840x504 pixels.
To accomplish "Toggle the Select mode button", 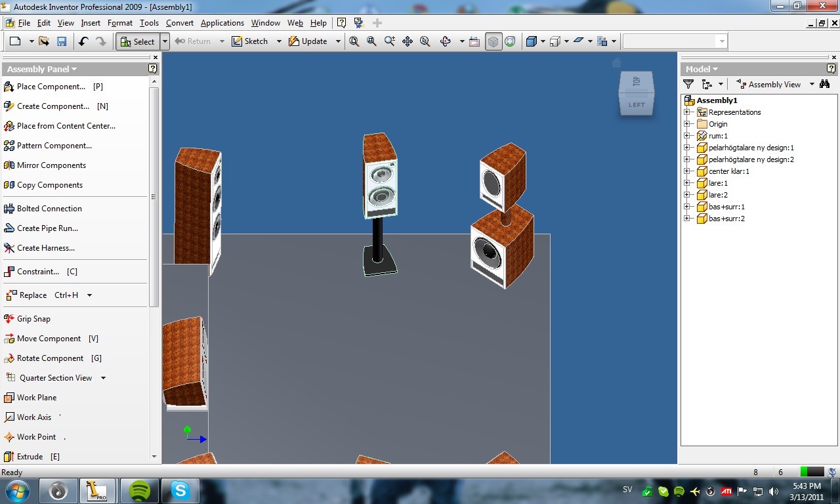I will 138,41.
